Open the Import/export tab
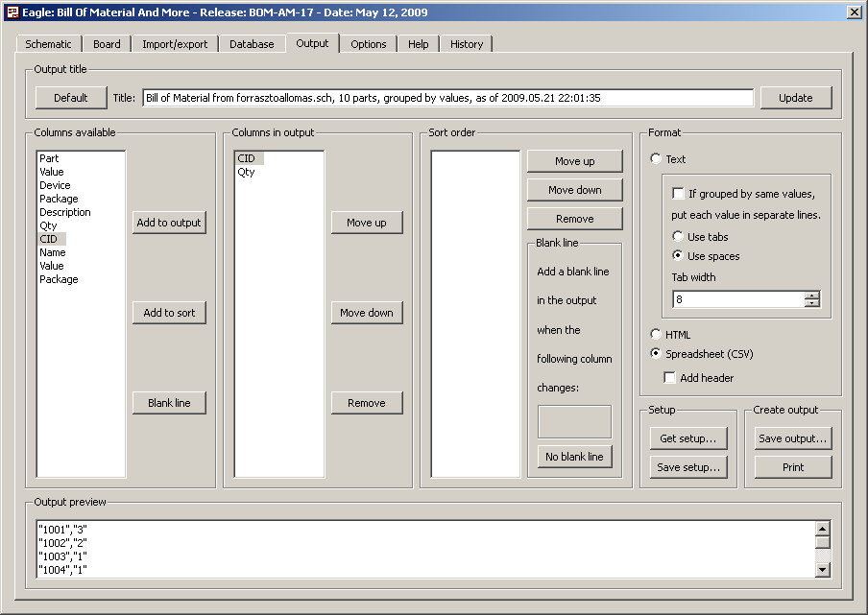The height and width of the screenshot is (615, 868). pos(175,44)
